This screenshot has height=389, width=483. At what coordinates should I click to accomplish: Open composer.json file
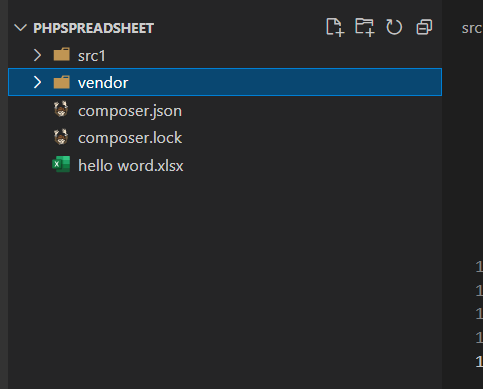click(x=130, y=111)
